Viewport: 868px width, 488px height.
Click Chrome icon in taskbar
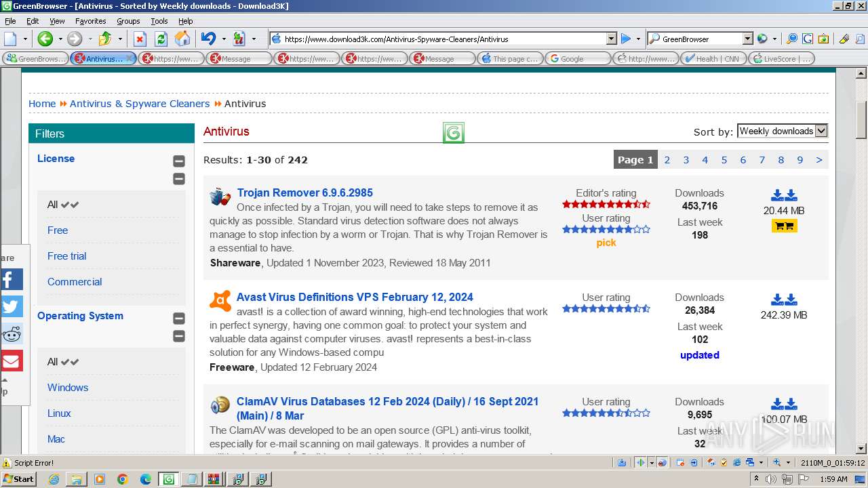122,479
